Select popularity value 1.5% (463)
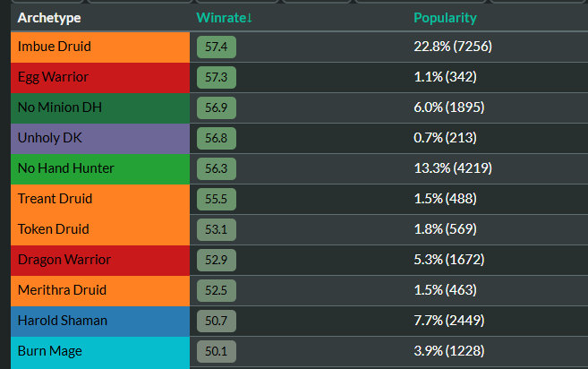Screen dimensions: 588x369 (445, 290)
